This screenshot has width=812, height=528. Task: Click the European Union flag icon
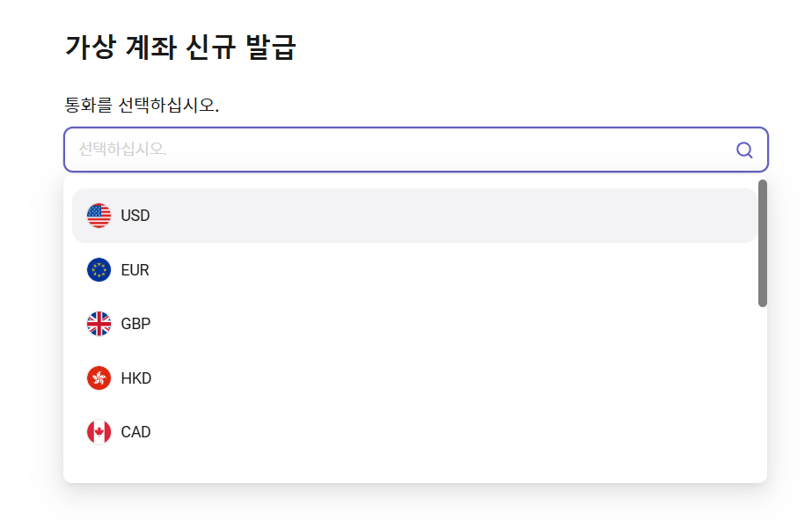[99, 270]
